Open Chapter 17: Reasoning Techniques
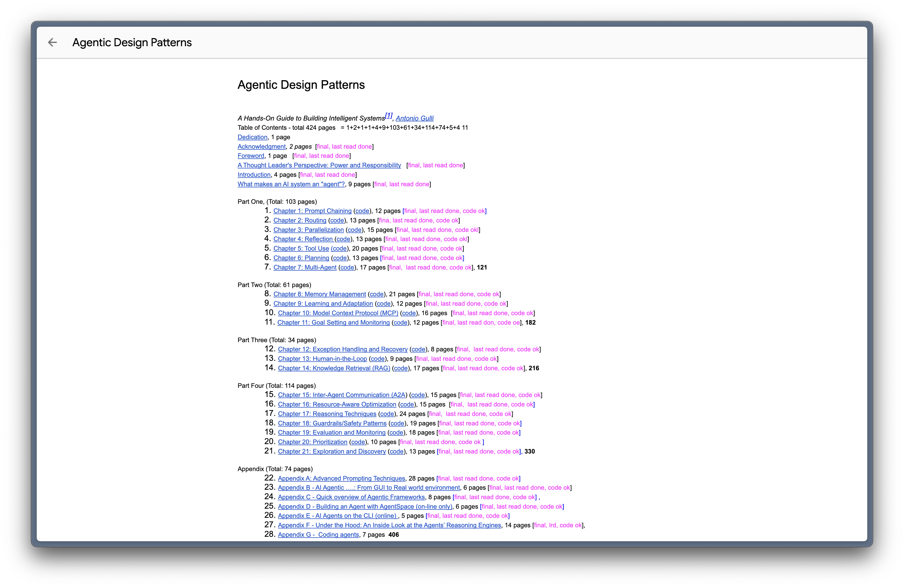 point(327,414)
